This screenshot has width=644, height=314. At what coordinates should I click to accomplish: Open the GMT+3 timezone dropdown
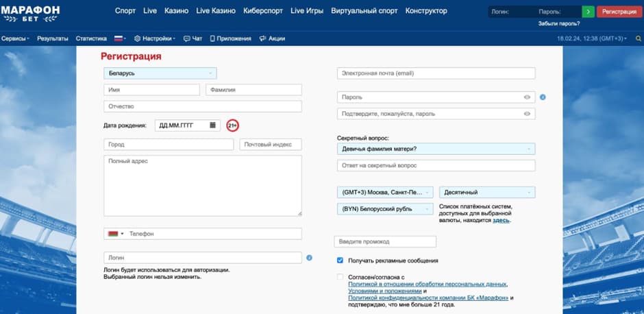pyautogui.click(x=385, y=193)
